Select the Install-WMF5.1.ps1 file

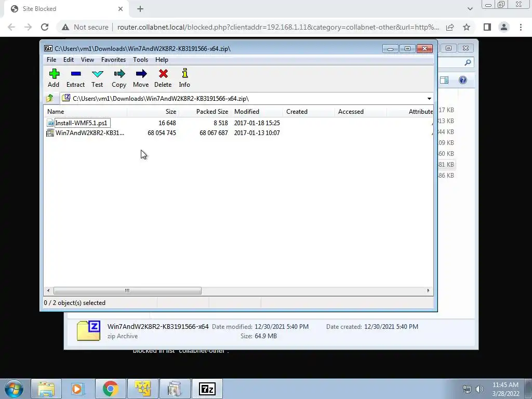[x=82, y=123]
